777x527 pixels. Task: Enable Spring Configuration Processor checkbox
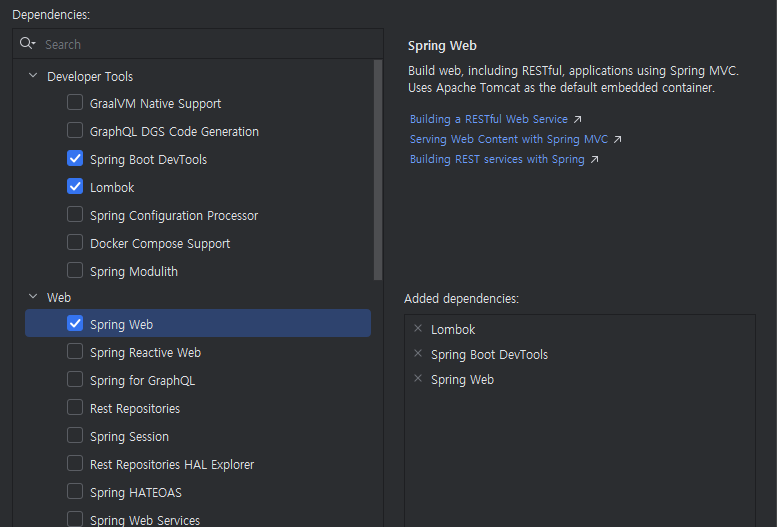tap(75, 214)
